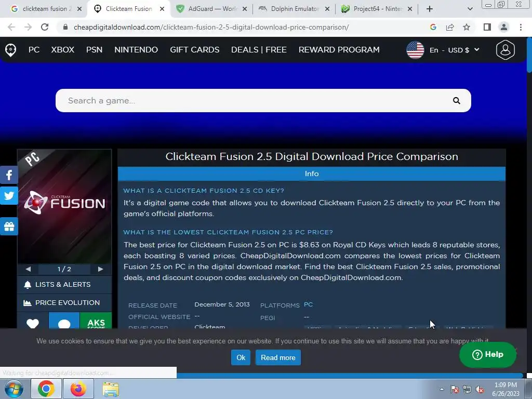532x399 pixels.
Task: Click the browser address bar URL
Action: click(x=211, y=27)
